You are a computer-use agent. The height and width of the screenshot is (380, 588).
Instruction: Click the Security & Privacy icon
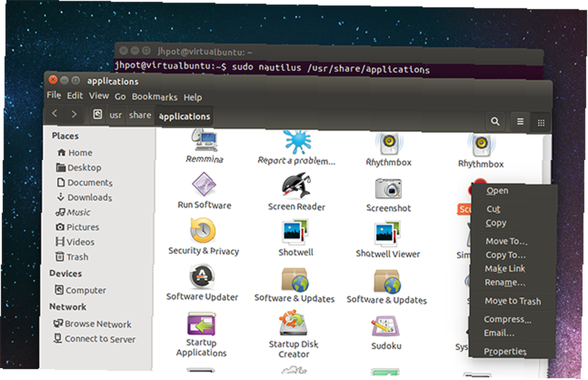coord(203,231)
